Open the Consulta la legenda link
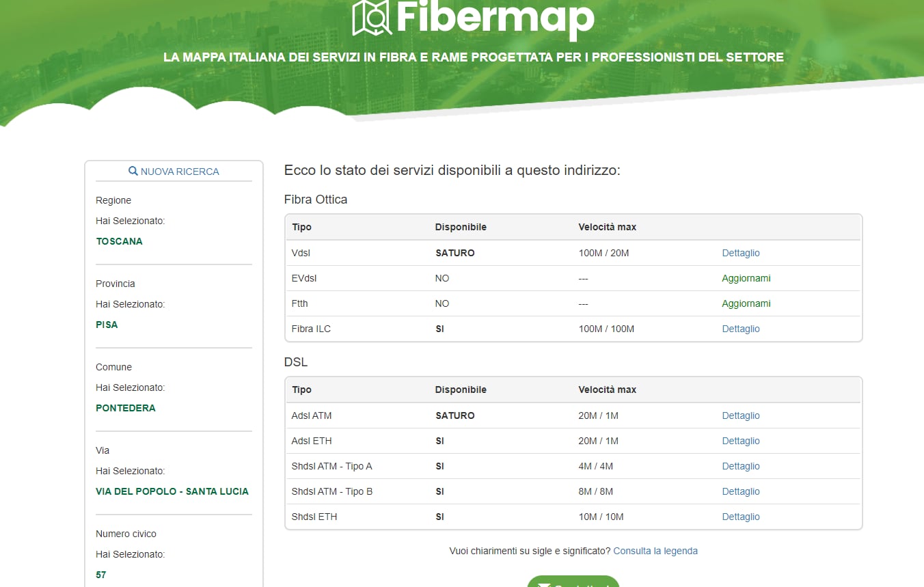 point(655,551)
